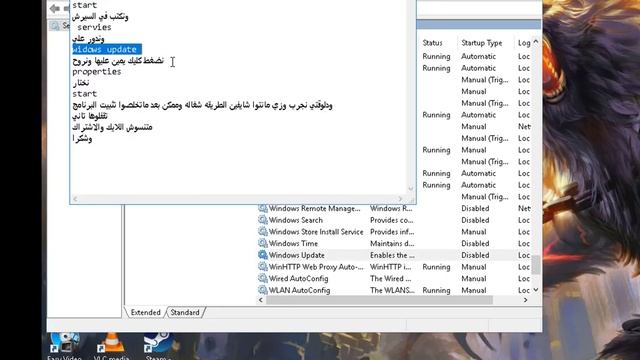Sort services by the Status column header
640x360 pixels.
(432, 43)
